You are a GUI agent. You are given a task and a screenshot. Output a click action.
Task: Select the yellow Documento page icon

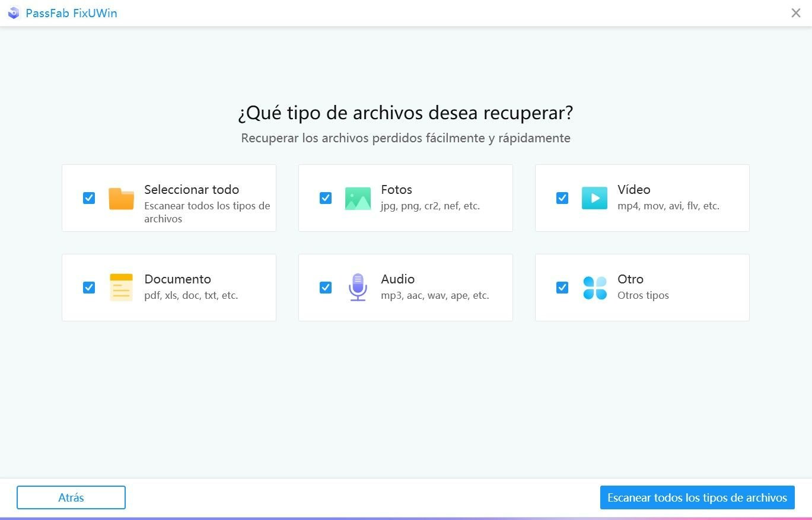pos(121,288)
